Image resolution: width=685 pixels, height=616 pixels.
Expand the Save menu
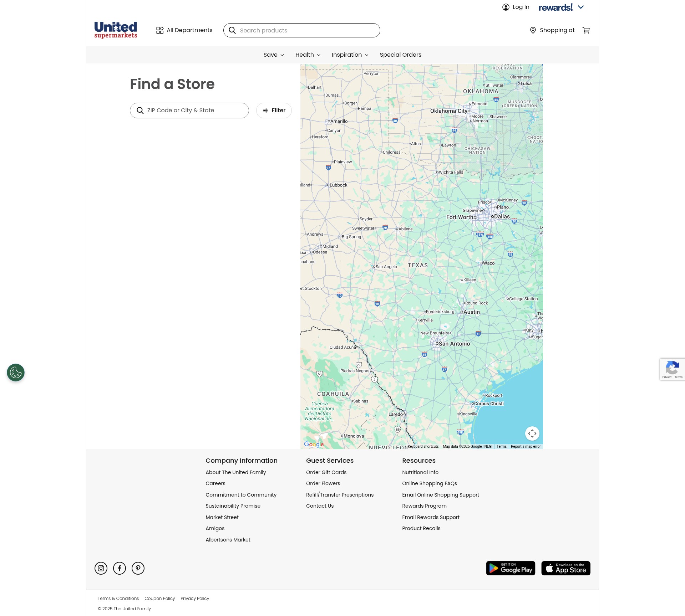tap(274, 55)
